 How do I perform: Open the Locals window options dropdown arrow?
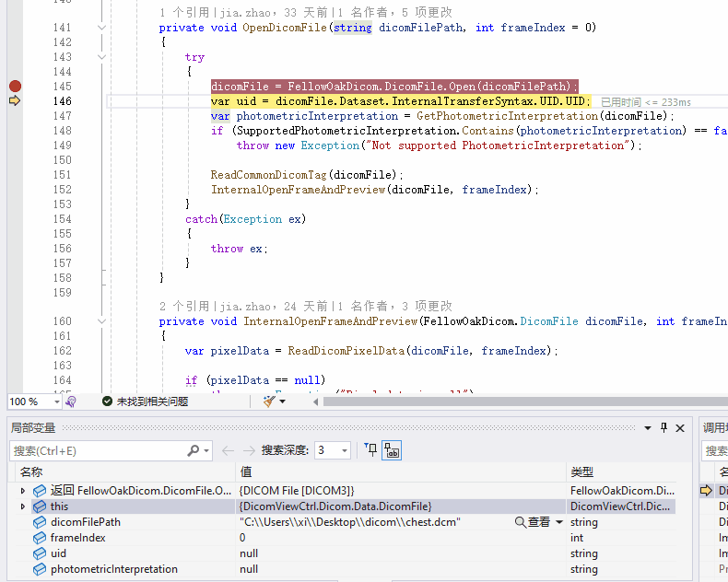click(648, 428)
